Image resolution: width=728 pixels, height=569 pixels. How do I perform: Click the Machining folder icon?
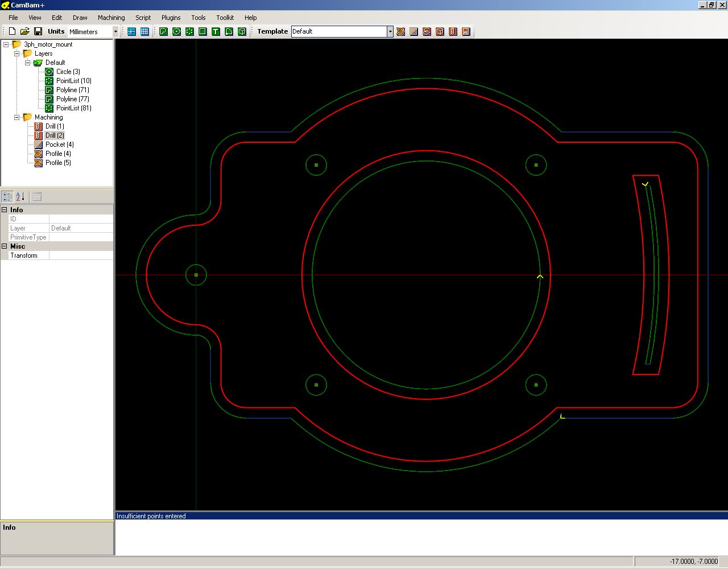pos(27,117)
